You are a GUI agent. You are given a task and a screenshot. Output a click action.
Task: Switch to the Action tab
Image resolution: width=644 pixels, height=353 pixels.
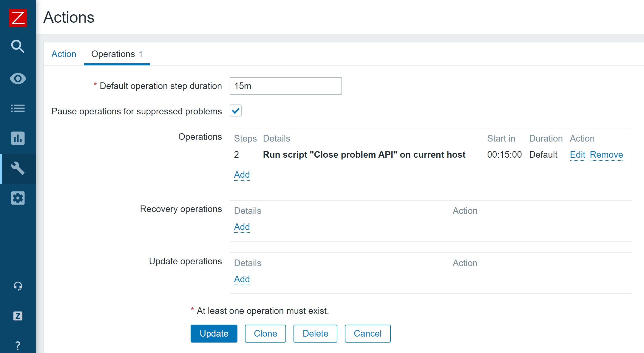click(x=64, y=54)
